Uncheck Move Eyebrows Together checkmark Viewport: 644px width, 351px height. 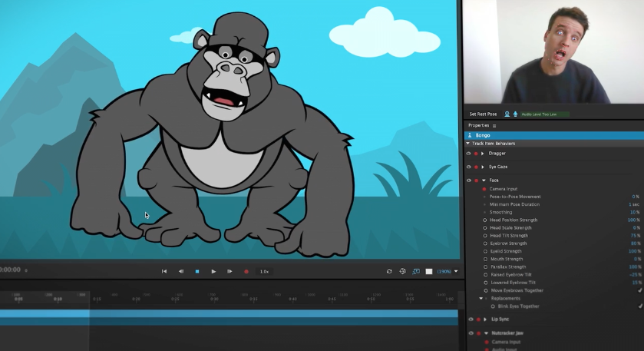pyautogui.click(x=639, y=290)
